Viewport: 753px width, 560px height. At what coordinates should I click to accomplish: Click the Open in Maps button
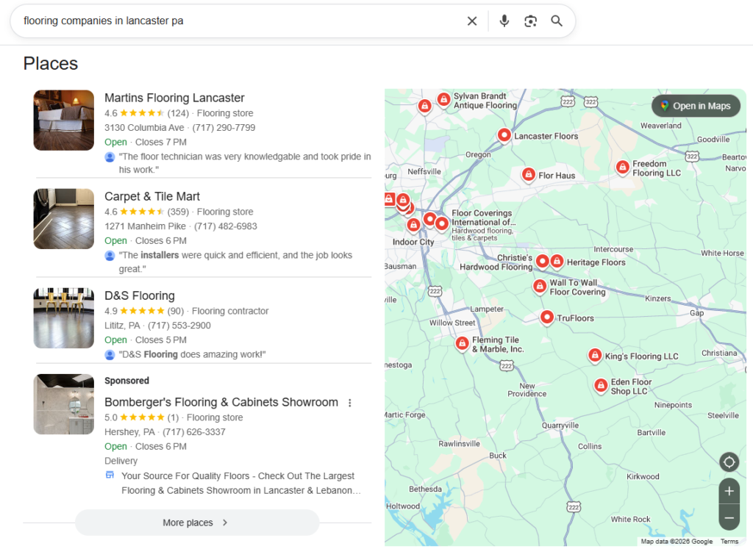(696, 106)
